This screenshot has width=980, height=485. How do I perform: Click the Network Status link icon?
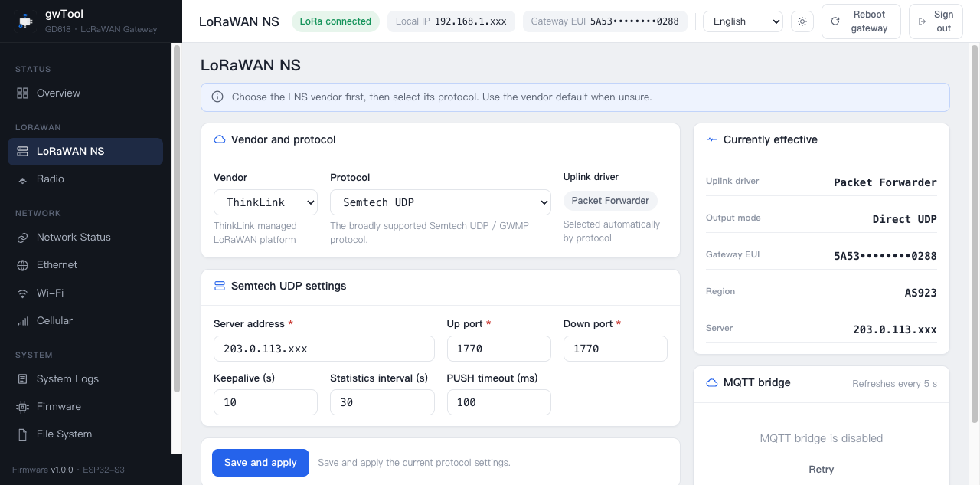pyautogui.click(x=22, y=237)
